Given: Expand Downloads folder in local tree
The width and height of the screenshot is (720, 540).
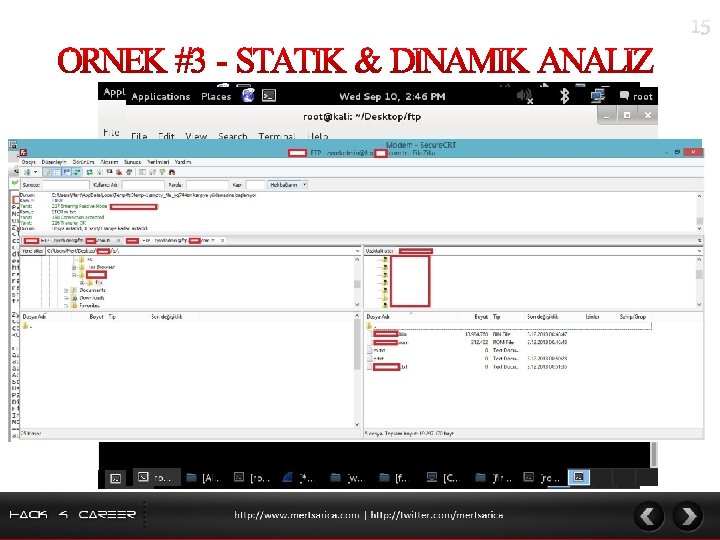Looking at the screenshot, I should click(x=66, y=298).
